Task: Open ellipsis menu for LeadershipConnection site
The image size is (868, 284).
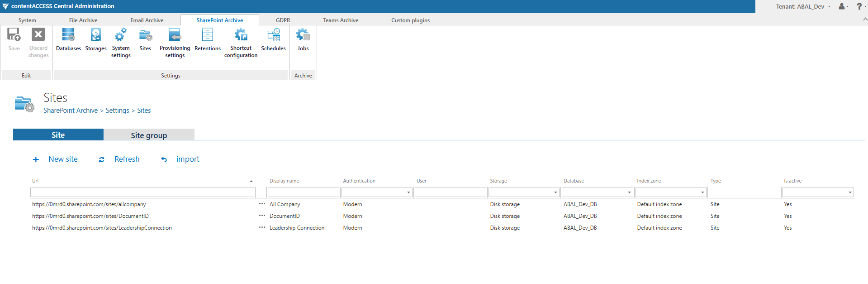Action: point(262,228)
